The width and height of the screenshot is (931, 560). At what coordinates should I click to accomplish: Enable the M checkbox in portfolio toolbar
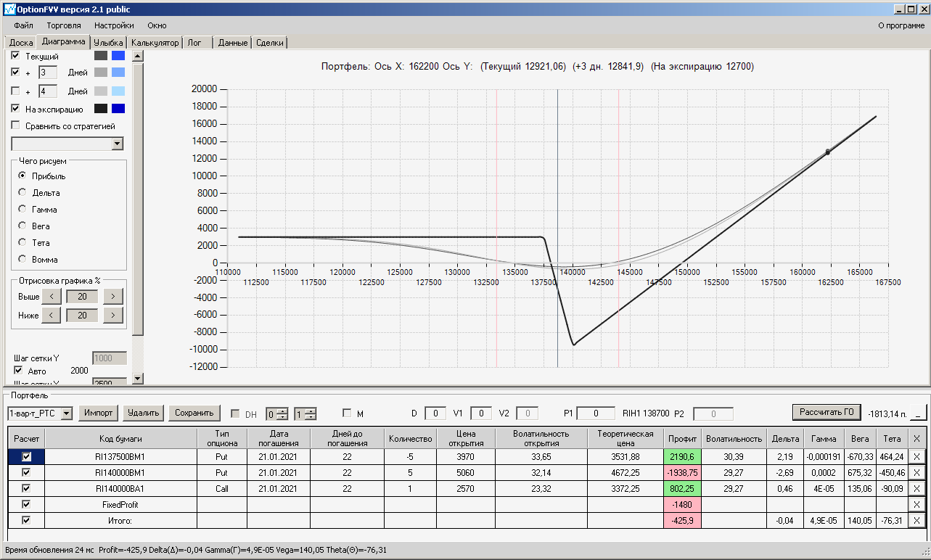[x=347, y=413]
